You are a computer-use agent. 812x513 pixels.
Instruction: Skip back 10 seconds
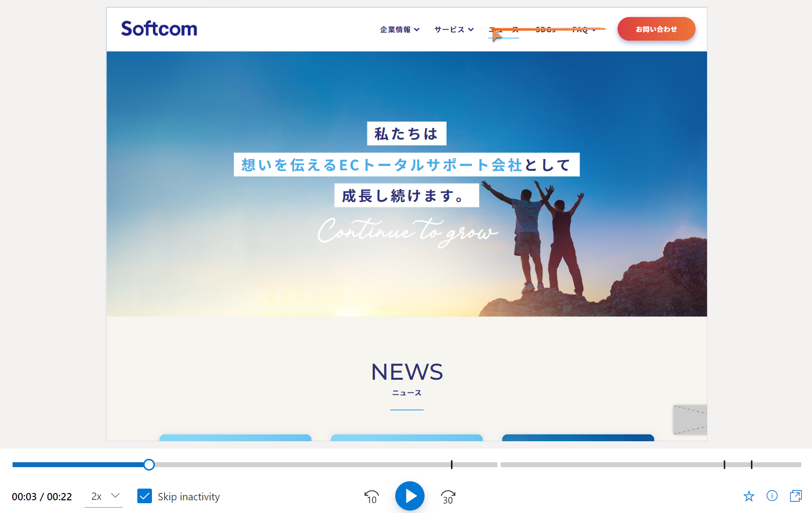pyautogui.click(x=372, y=497)
